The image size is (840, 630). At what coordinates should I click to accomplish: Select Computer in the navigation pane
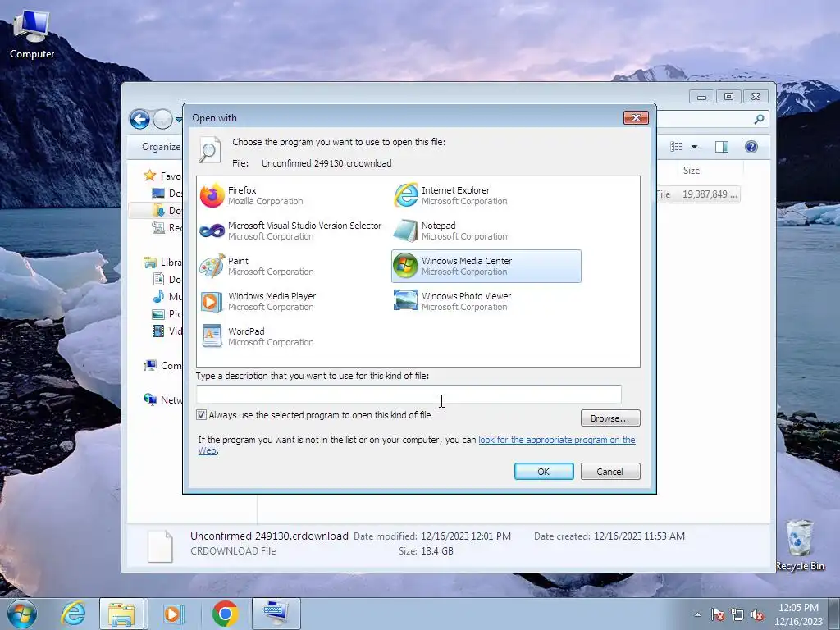[163, 365]
